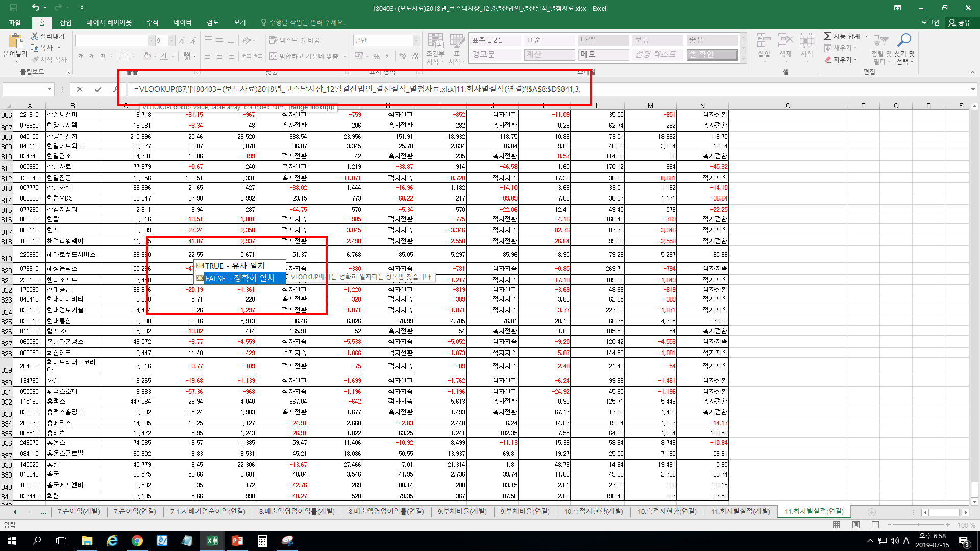Expand the Name Box dropdown arrow
The height and width of the screenshot is (551, 980).
[x=50, y=89]
